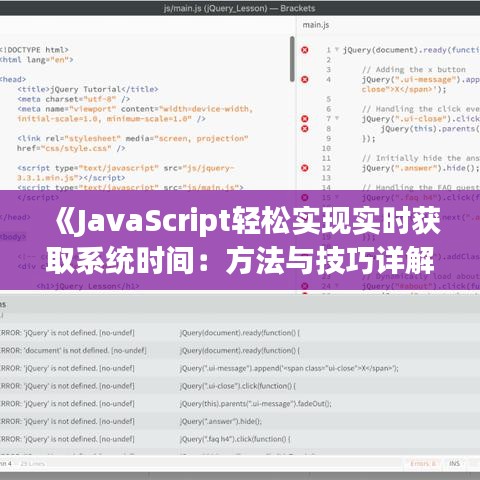480x480 pixels.
Task: Toggle INS insert mode in status bar
Action: (x=454, y=464)
